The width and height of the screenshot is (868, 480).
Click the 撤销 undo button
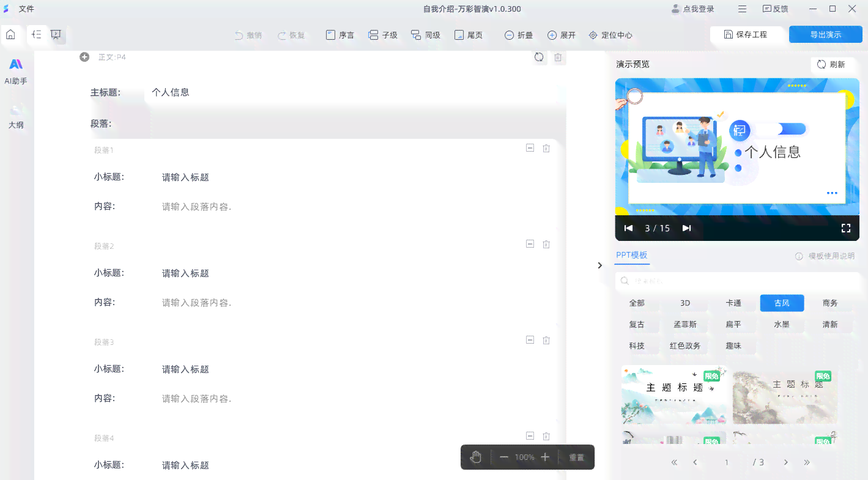tap(248, 35)
